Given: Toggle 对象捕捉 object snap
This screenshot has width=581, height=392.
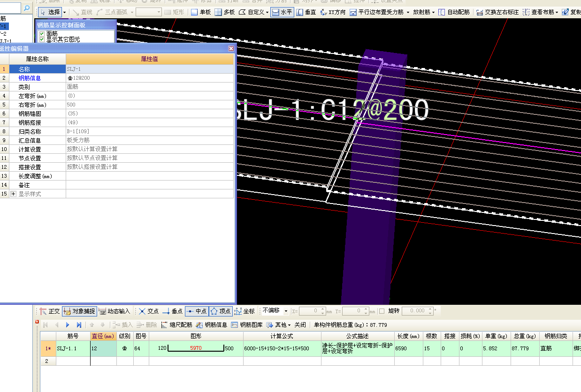Looking at the screenshot, I should pos(79,311).
